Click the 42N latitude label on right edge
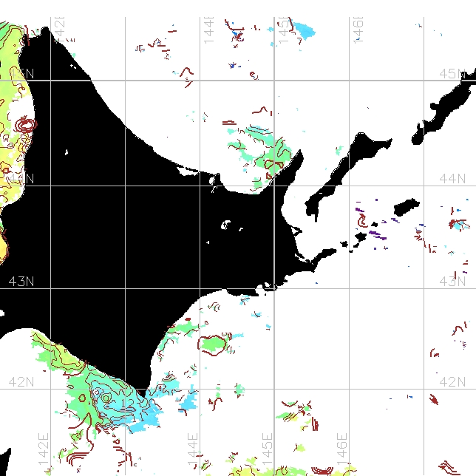The image size is (476, 476). click(x=452, y=382)
